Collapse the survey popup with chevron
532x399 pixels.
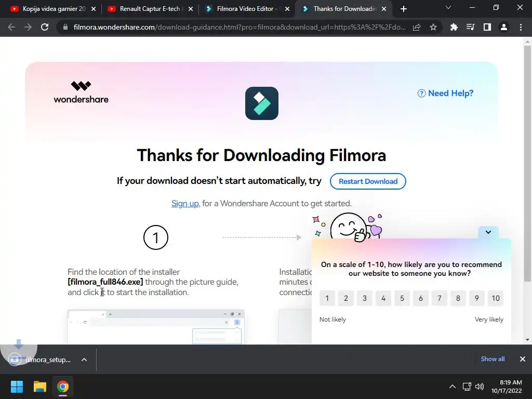(488, 232)
